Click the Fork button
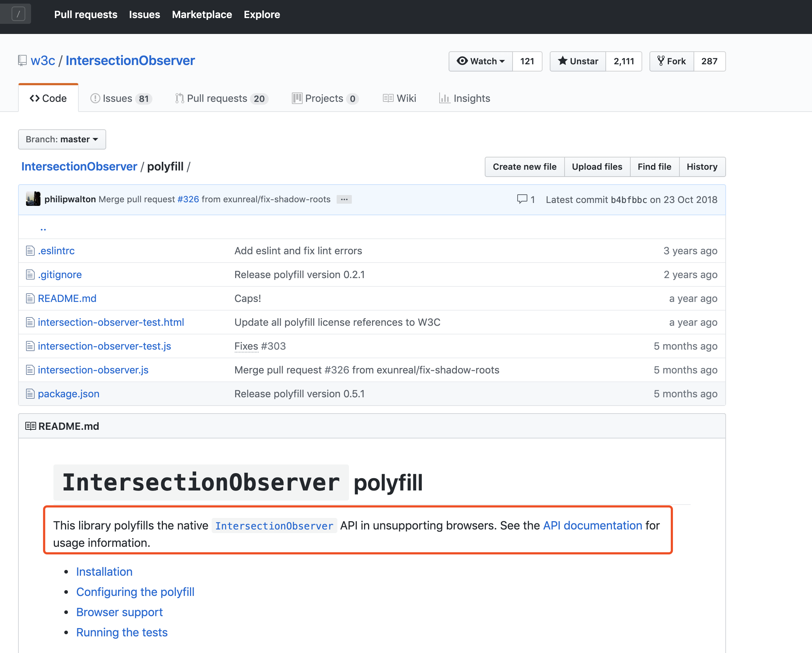Image resolution: width=812 pixels, height=653 pixels. [672, 61]
